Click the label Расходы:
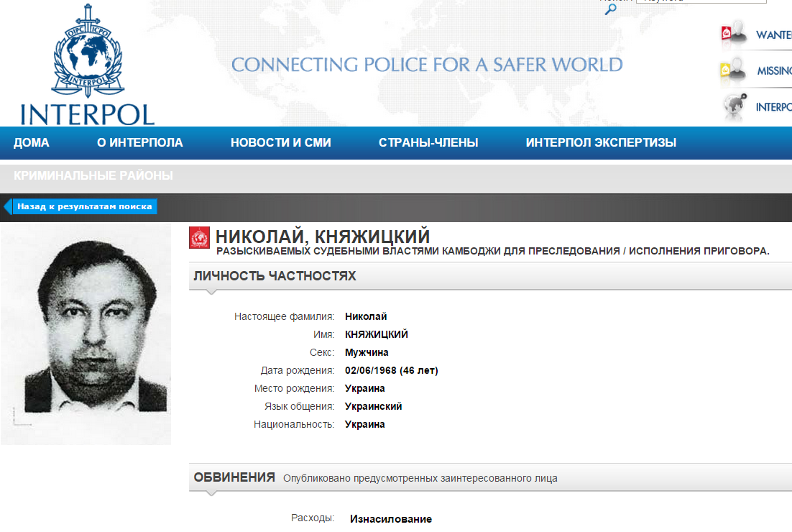This screenshot has height=532, width=792. (x=313, y=518)
